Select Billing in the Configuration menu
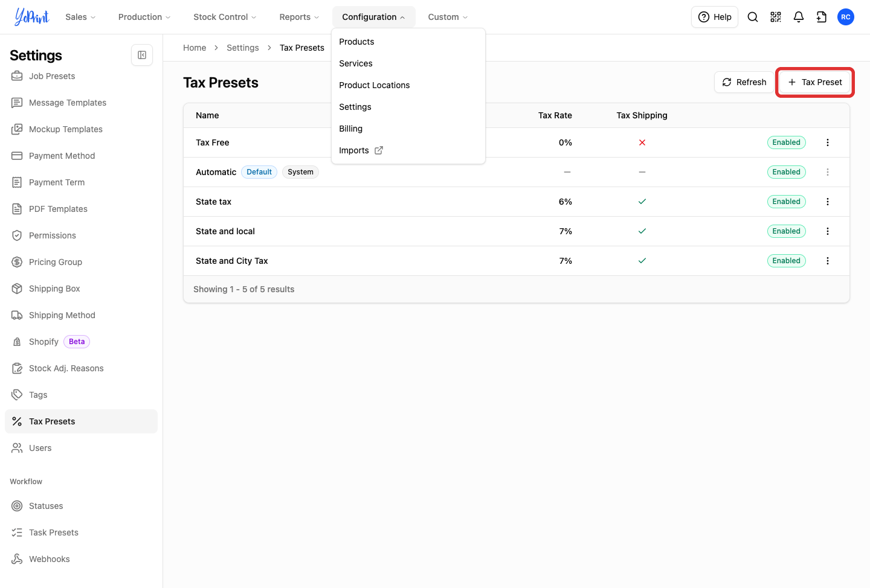The width and height of the screenshot is (870, 588). (x=408, y=129)
